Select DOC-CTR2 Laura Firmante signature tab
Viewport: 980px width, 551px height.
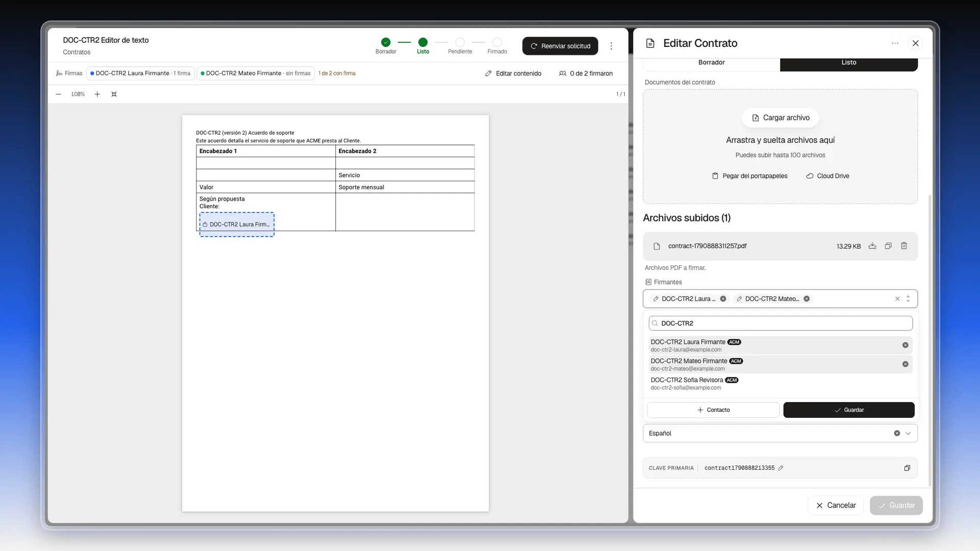point(140,73)
